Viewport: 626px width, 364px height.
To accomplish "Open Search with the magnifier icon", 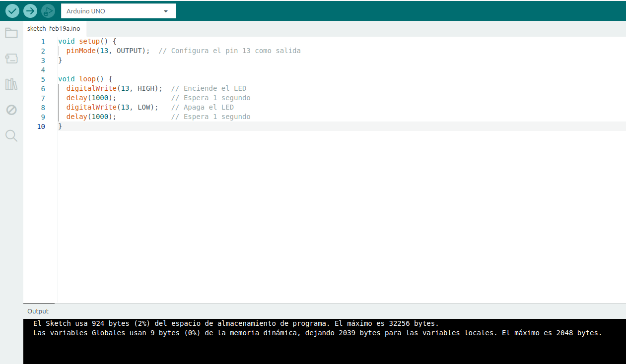I will click(11, 136).
